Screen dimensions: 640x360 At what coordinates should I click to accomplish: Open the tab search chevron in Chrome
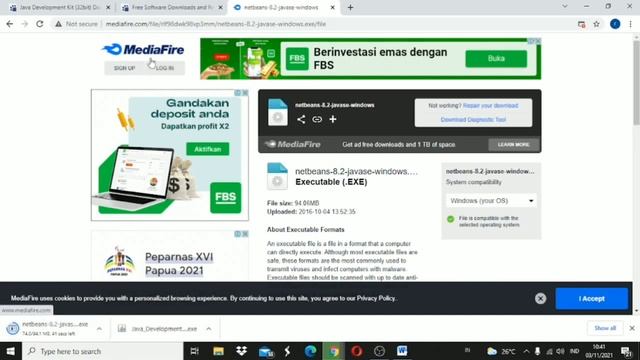564,7
